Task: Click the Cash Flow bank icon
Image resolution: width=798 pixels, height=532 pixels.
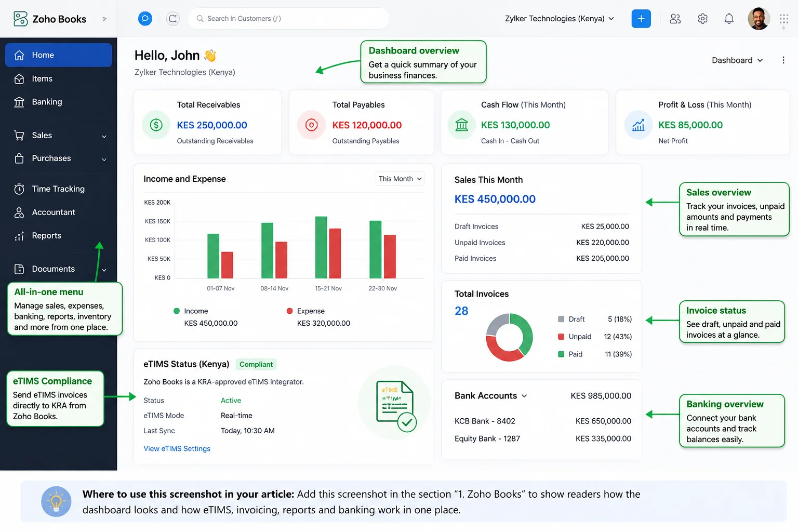Action: 461,125
